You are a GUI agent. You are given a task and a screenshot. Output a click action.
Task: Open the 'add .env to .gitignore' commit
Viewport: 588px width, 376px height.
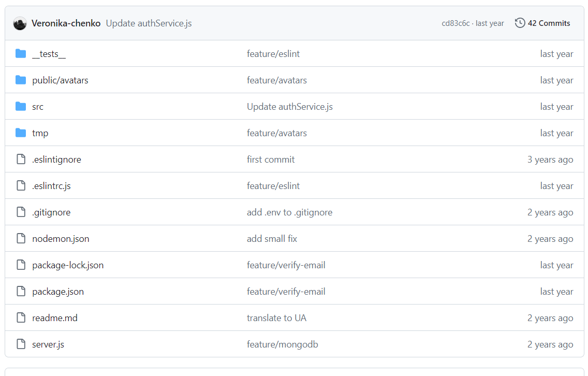289,212
